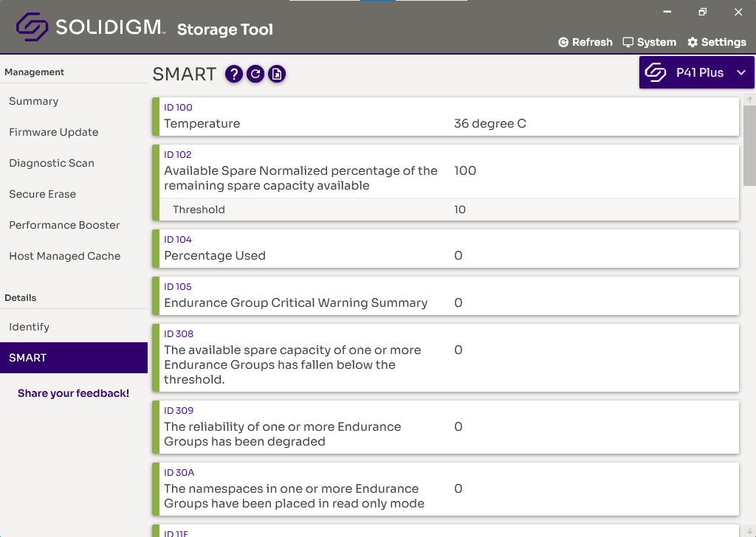Screen dimensions: 756x537
Task: Click the Management section header
Action: tap(34, 72)
